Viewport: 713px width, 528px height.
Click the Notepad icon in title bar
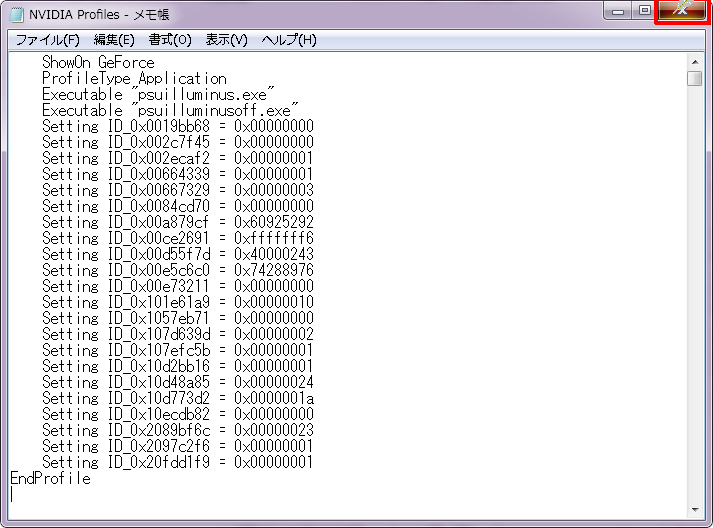coord(16,15)
